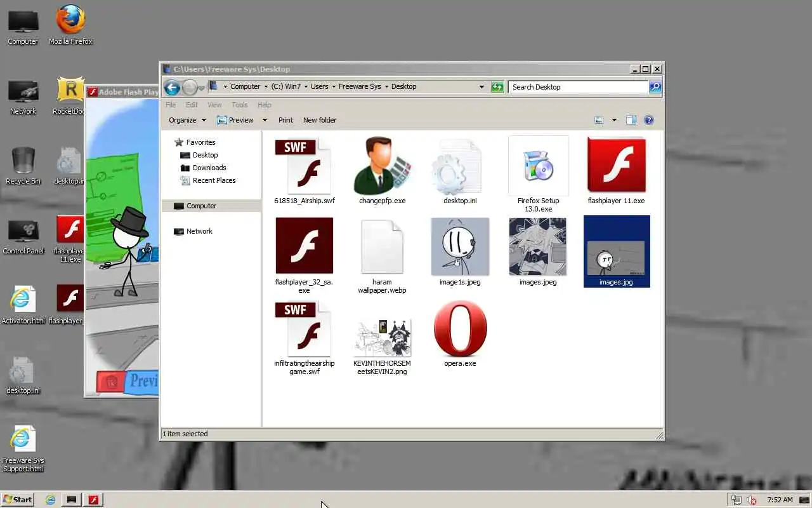Select the Recycle Bin desktop icon
812x508 pixels.
23,165
